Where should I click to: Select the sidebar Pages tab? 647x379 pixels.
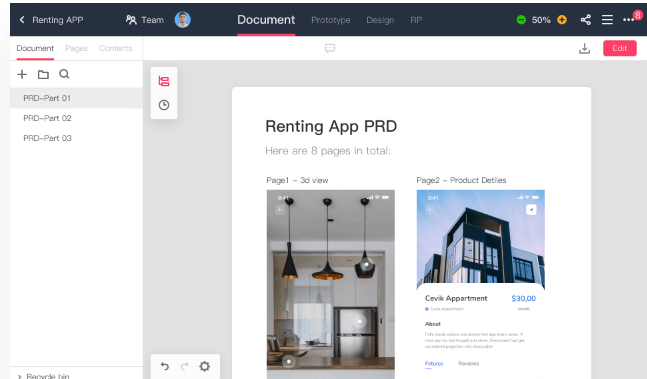(x=76, y=48)
